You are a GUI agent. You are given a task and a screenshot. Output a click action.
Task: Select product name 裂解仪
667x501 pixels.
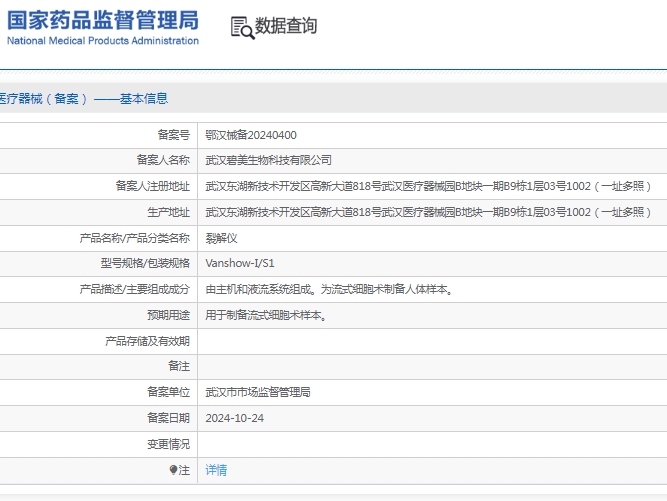tap(221, 238)
